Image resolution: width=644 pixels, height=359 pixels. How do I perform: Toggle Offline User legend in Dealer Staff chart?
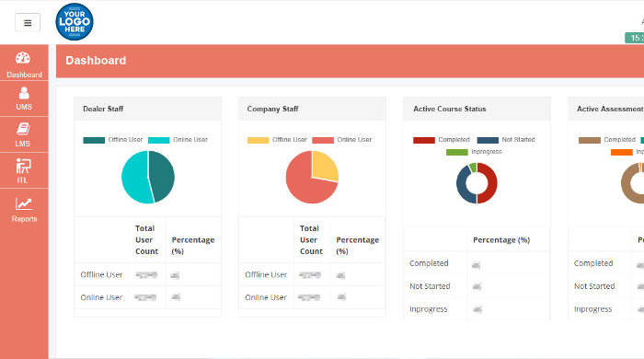click(113, 140)
